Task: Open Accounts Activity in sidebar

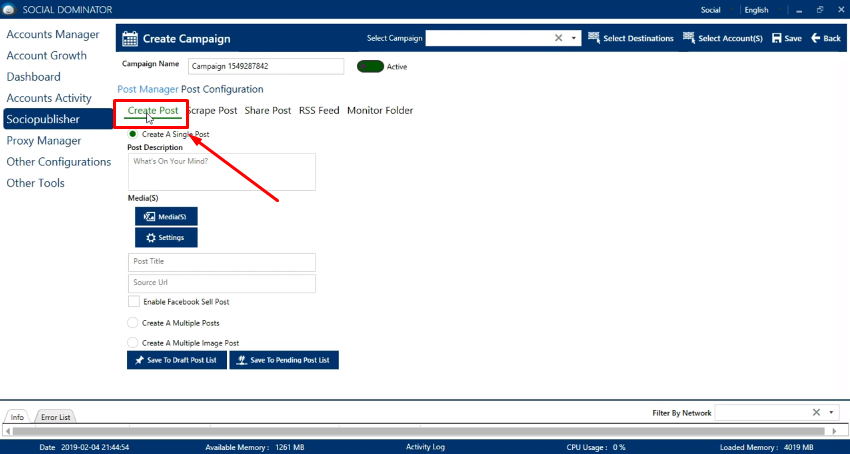Action: (x=49, y=98)
